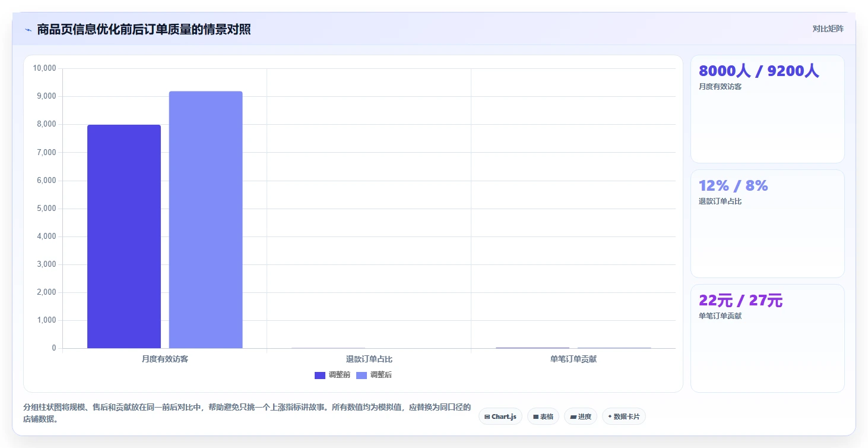Viewport: 868px width, 448px height.
Task: Click the pulse icon beside the page title
Action: 28,29
